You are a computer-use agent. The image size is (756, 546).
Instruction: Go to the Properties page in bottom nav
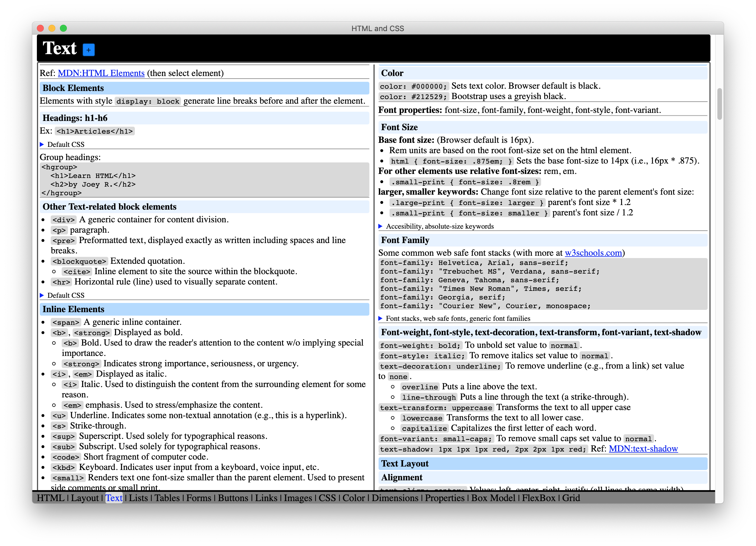(x=445, y=498)
